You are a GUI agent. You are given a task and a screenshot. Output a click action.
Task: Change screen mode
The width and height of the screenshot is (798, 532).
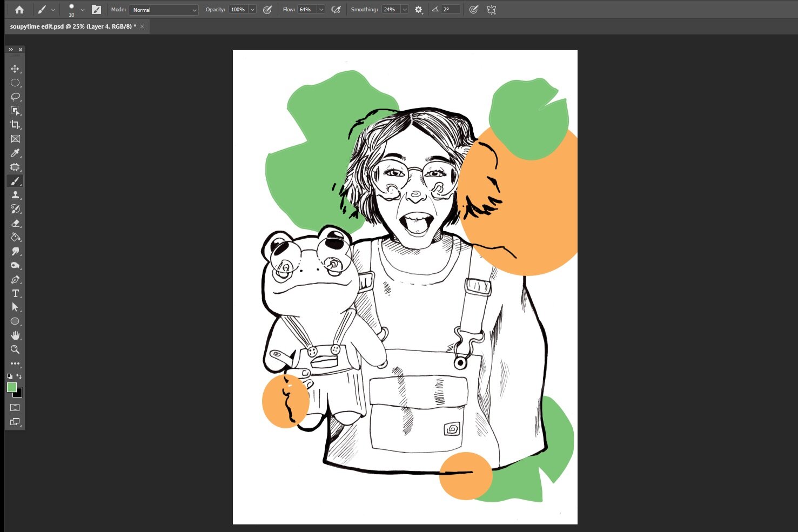(15, 422)
